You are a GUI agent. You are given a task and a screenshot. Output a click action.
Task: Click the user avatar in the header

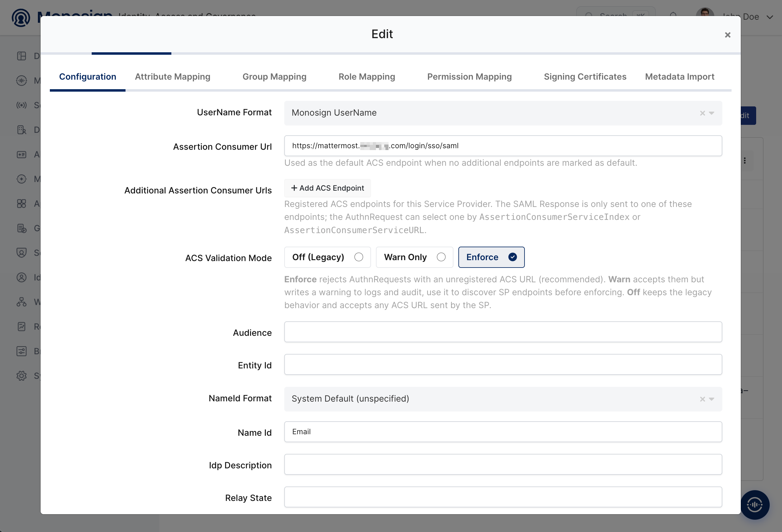pyautogui.click(x=705, y=12)
